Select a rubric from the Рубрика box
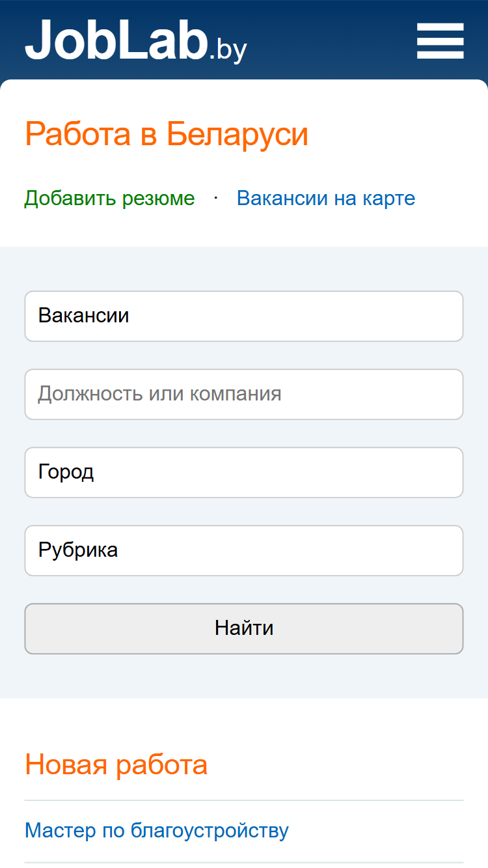The width and height of the screenshot is (488, 868). (x=244, y=550)
